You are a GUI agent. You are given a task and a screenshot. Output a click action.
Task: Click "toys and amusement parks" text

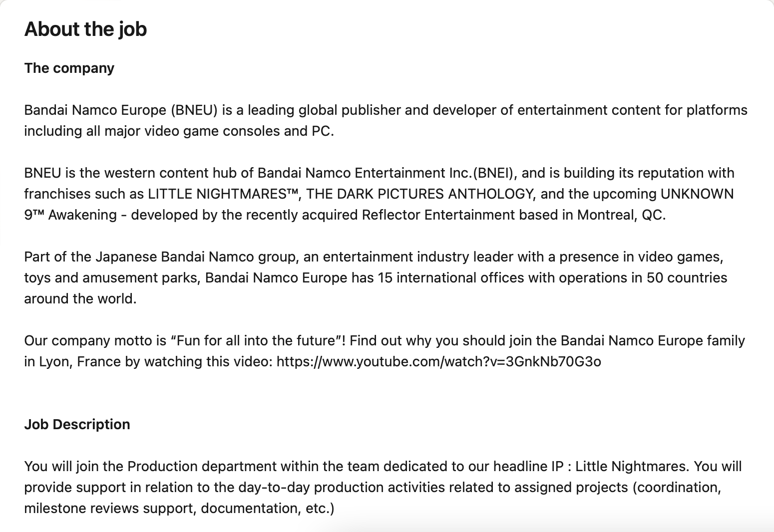pyautogui.click(x=110, y=277)
